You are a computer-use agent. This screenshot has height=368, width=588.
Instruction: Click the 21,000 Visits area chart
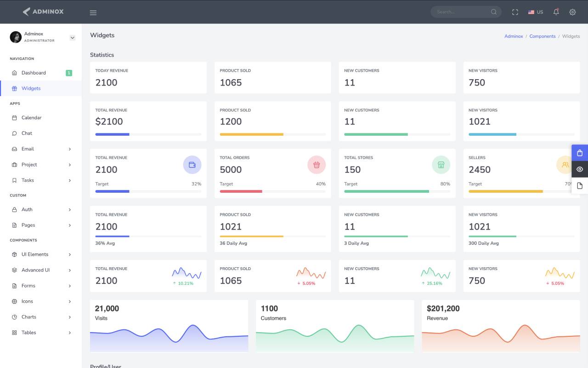pos(169,338)
